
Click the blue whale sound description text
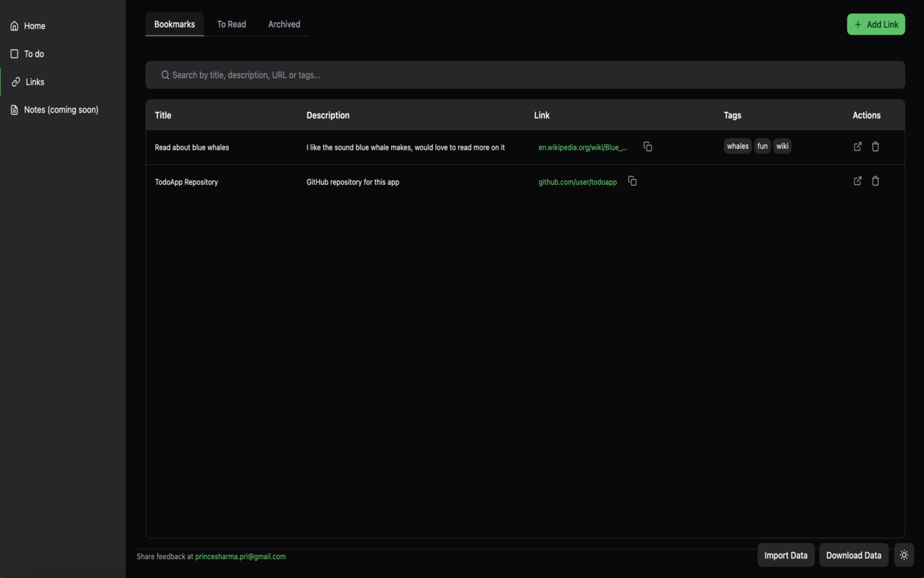click(x=406, y=147)
